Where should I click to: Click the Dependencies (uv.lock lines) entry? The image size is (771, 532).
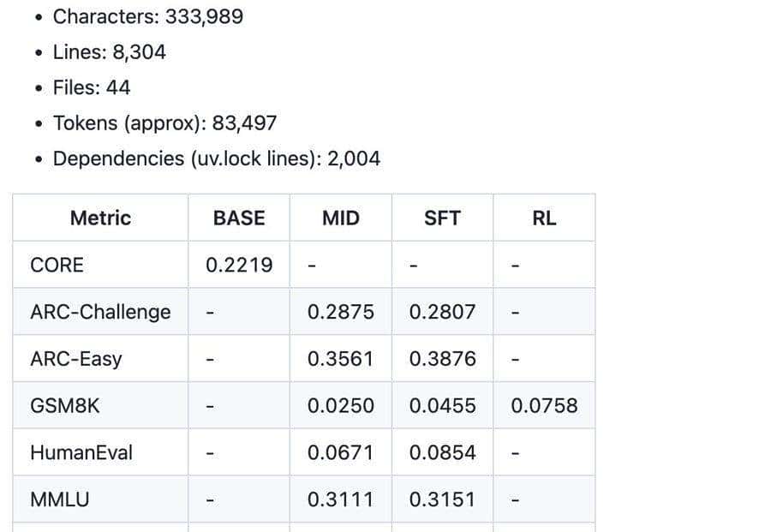click(216, 158)
